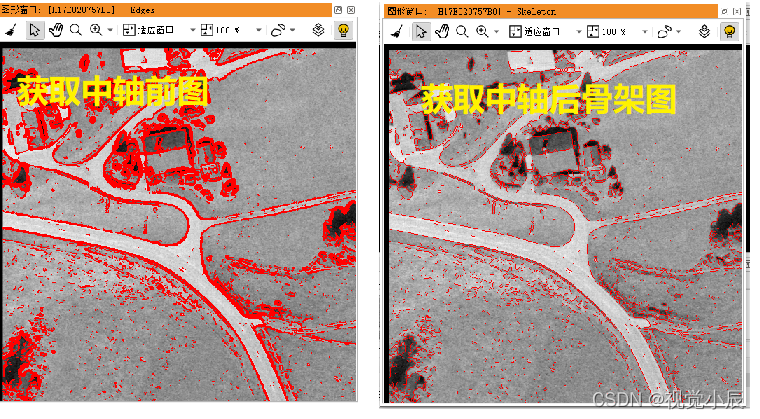Click the zoom-in tool in Skeleton window

482,32
